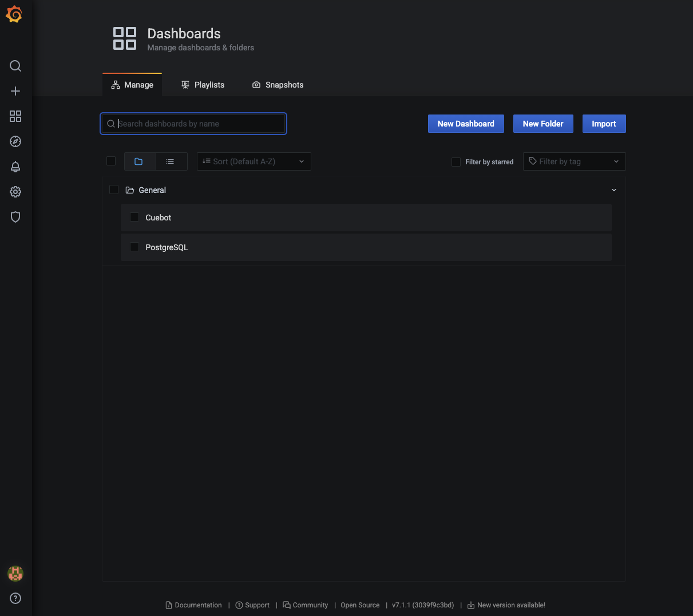Click the v7.1.1 version footer link
Image resolution: width=693 pixels, height=616 pixels.
[423, 605]
